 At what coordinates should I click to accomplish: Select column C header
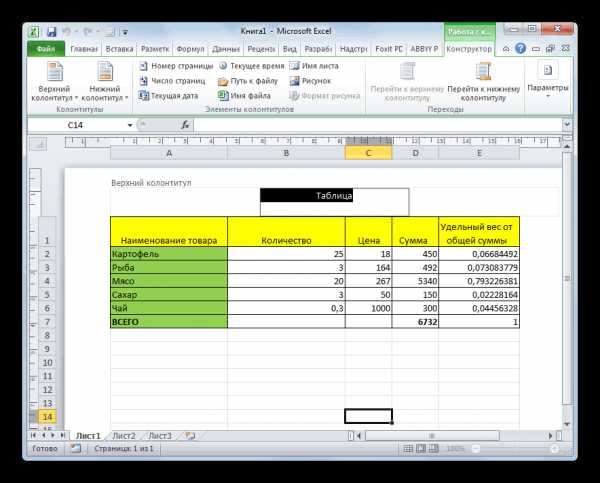[368, 153]
